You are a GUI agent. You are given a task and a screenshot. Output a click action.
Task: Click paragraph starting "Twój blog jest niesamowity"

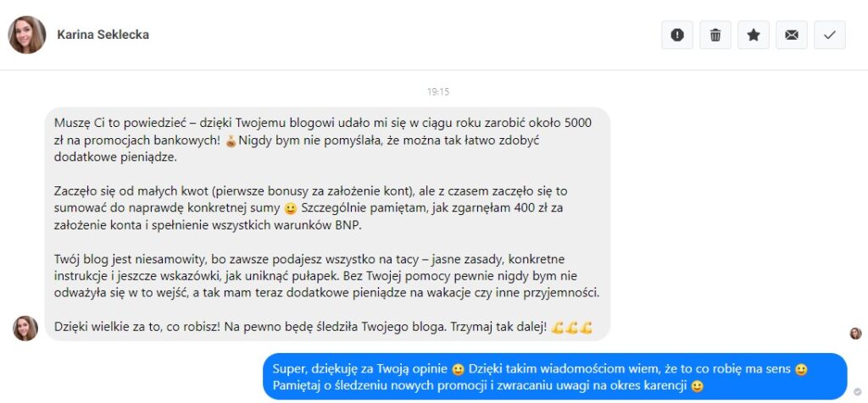(326, 276)
